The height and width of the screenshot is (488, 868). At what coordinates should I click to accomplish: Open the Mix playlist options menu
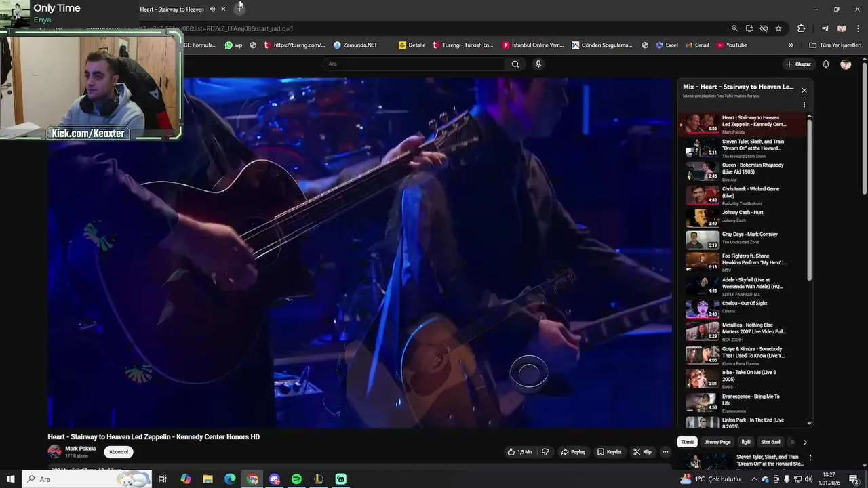(x=804, y=105)
